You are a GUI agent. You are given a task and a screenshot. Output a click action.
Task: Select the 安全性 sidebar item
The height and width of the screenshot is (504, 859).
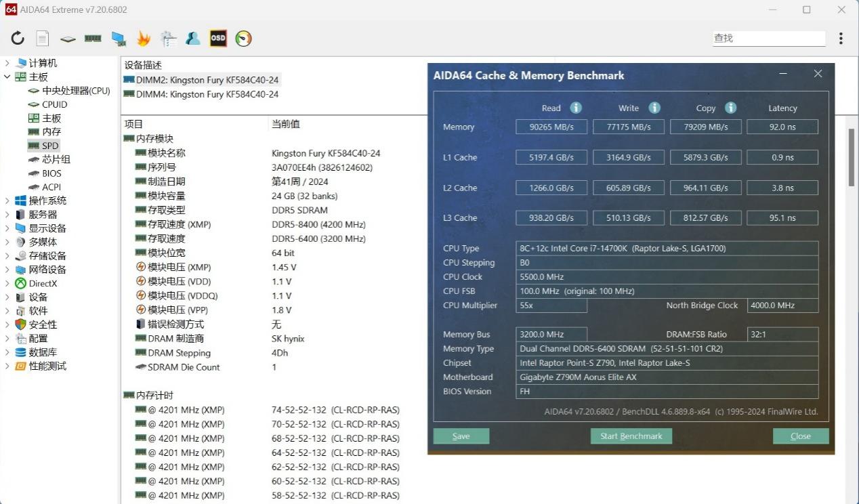(x=43, y=324)
